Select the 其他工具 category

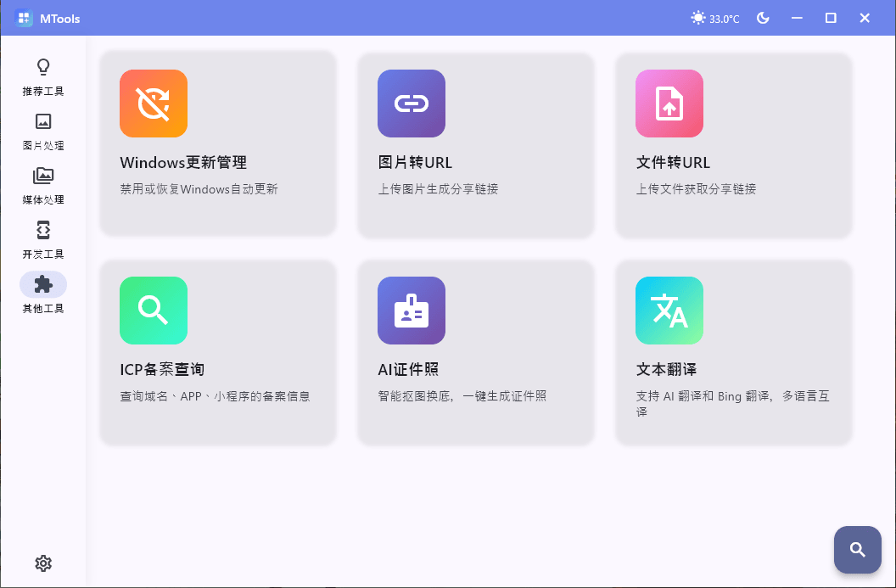[43, 294]
